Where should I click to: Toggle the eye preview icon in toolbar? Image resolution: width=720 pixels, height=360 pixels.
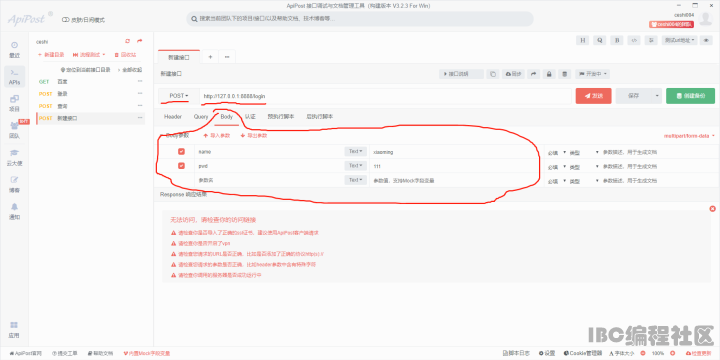click(706, 40)
